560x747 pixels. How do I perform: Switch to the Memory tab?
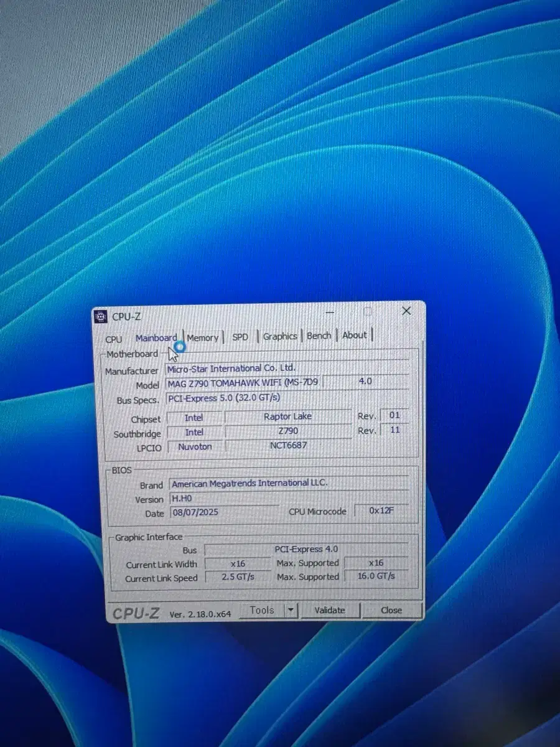pos(203,337)
